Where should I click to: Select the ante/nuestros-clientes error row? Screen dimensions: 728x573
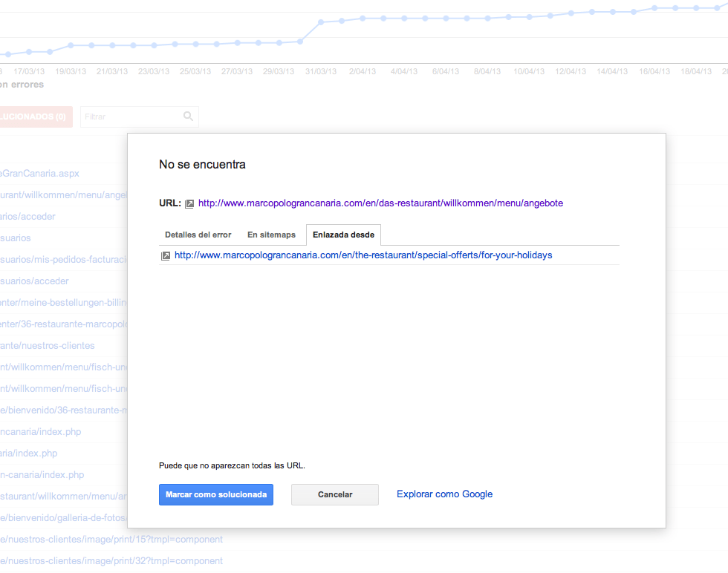point(48,346)
